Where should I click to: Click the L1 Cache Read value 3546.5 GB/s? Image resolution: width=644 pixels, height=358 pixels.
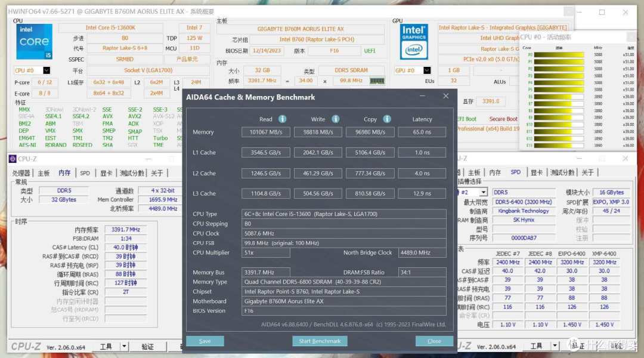[266, 153]
